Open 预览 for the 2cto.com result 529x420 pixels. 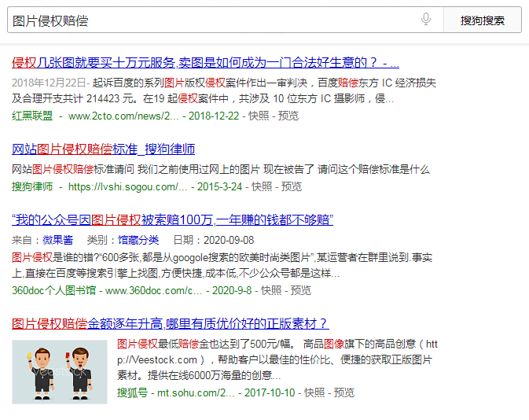coord(288,116)
